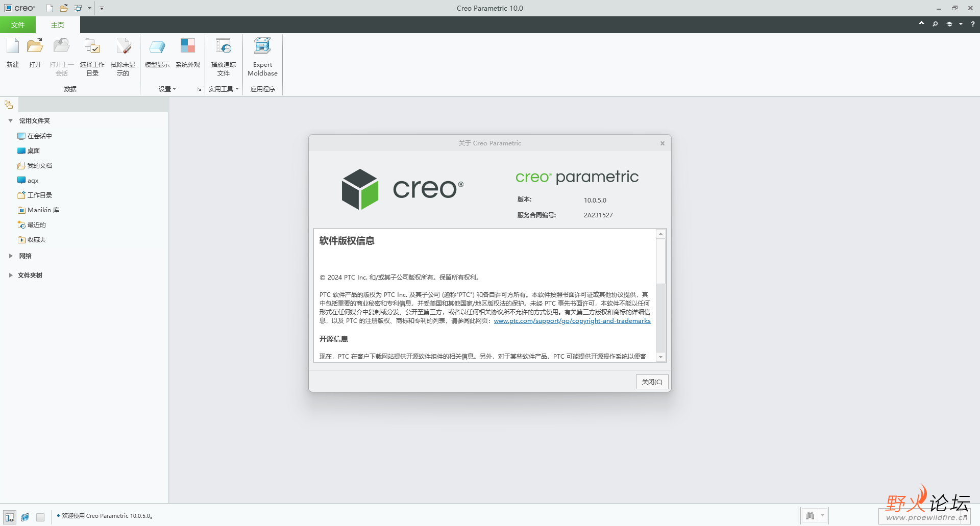Select the aqx computer item
This screenshot has height=526, width=980.
coord(28,181)
